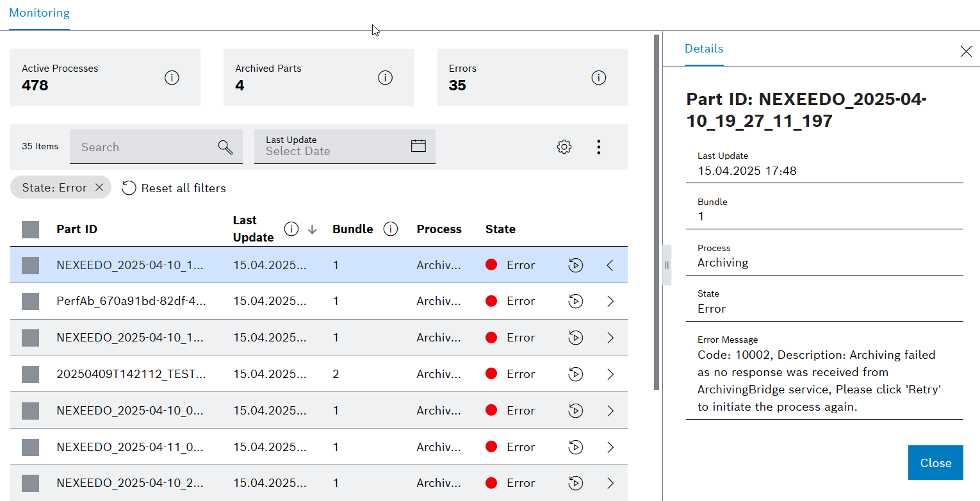Collapse details chevron on highlighted row
Viewport: 980px width, 501px height.
(x=610, y=265)
